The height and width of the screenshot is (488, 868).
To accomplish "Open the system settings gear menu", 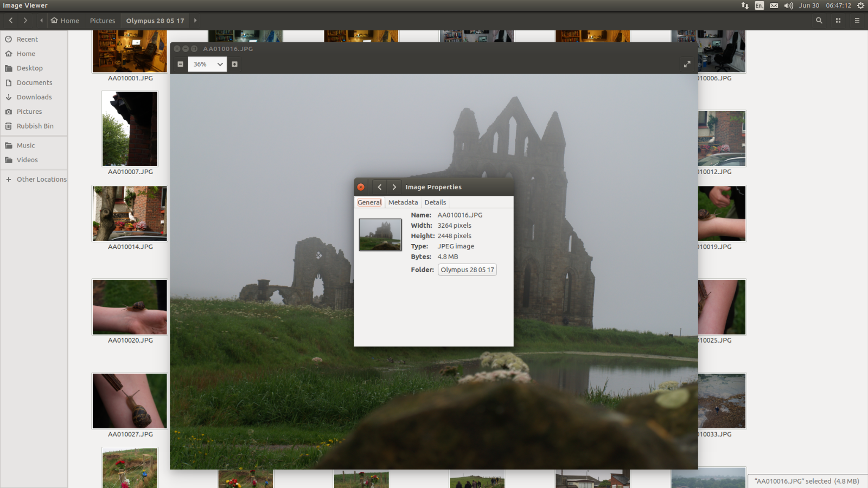I will [860, 5].
